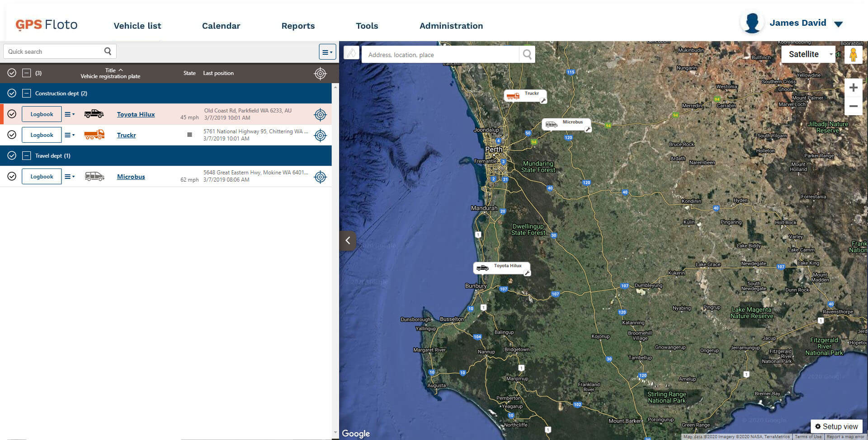Image resolution: width=868 pixels, height=440 pixels.
Task: Uncheck the Travel dept group checkbox
Action: 12,156
